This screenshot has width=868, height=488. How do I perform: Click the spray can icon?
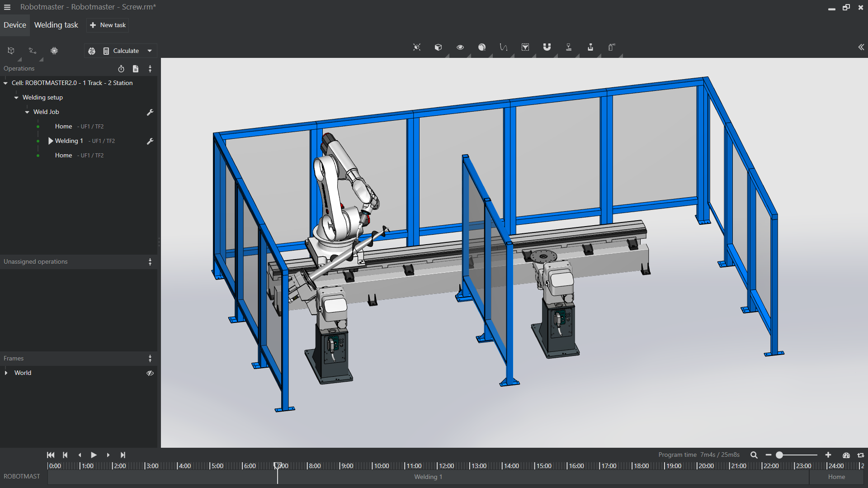point(612,47)
